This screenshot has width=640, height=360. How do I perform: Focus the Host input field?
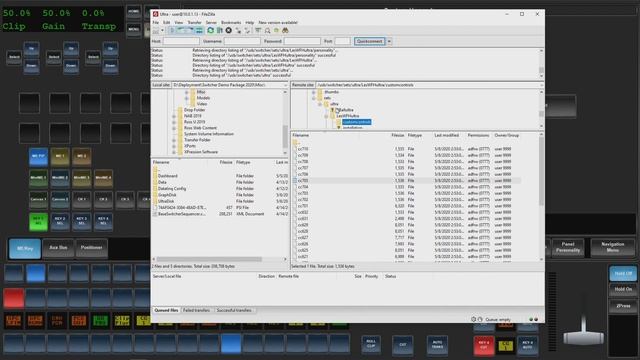pos(181,41)
